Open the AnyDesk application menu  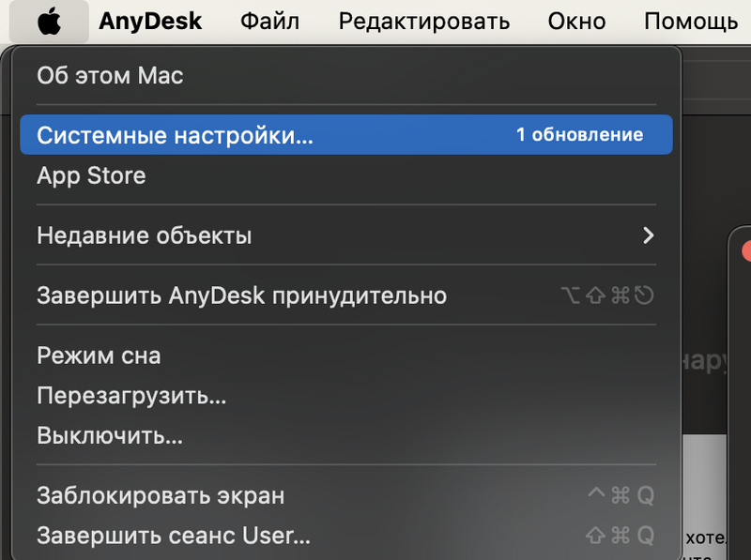point(150,21)
